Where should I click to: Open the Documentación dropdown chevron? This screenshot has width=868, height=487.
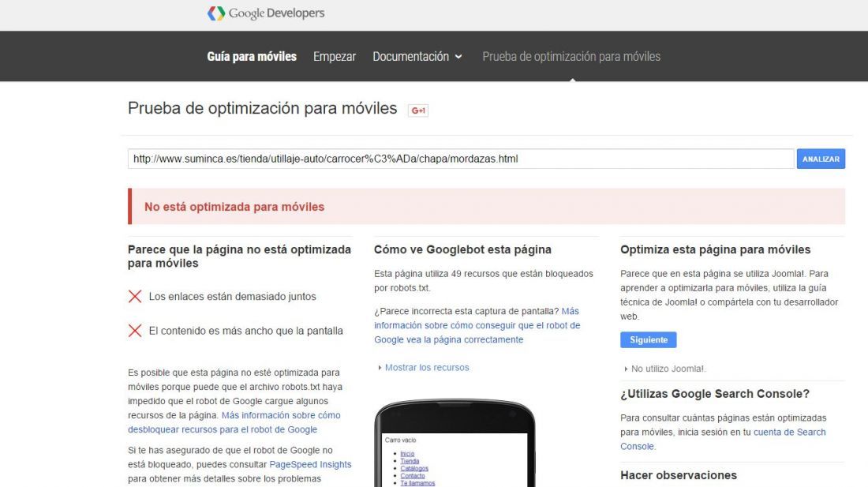click(458, 57)
